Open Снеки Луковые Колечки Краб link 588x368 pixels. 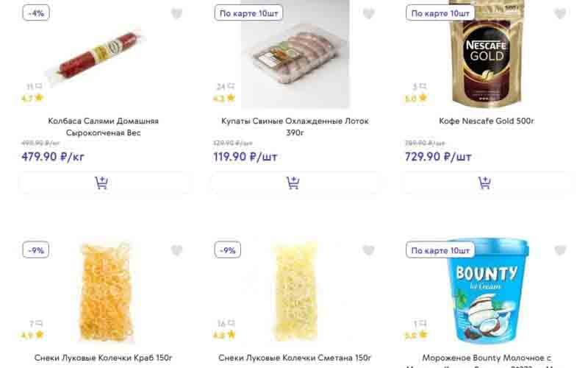click(x=103, y=358)
